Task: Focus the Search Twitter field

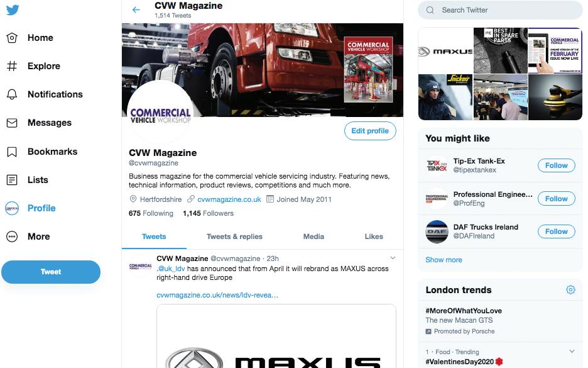Action: pos(500,10)
